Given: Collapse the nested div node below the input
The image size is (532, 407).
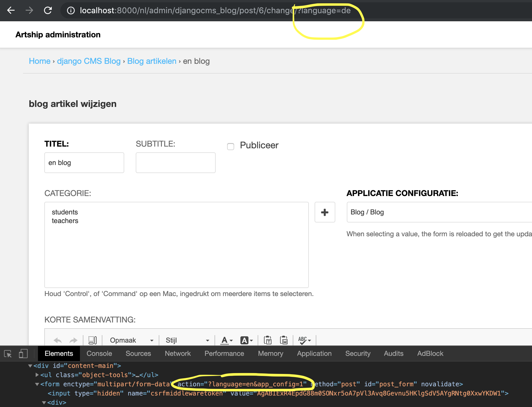Looking at the screenshot, I should click(x=44, y=403).
